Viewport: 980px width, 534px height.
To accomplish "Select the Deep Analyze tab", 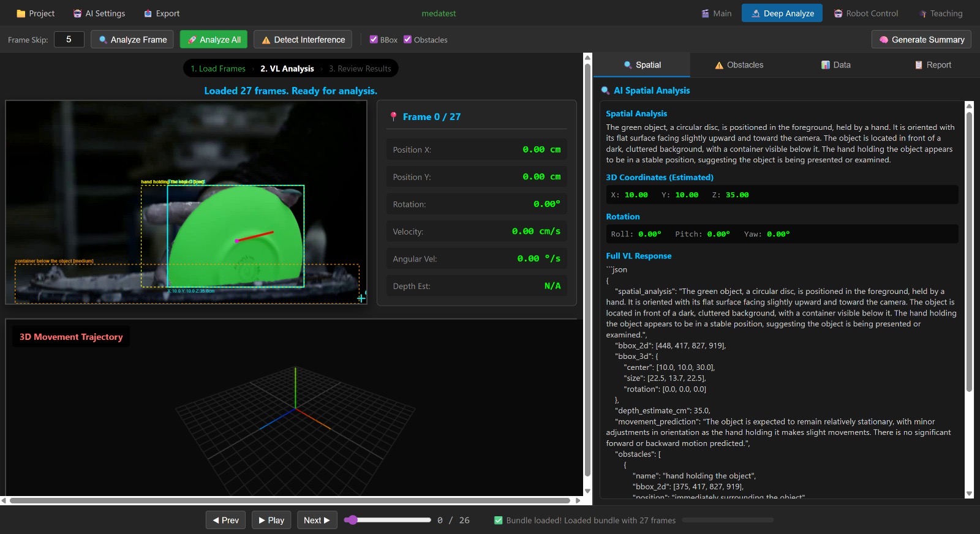I will pos(782,13).
